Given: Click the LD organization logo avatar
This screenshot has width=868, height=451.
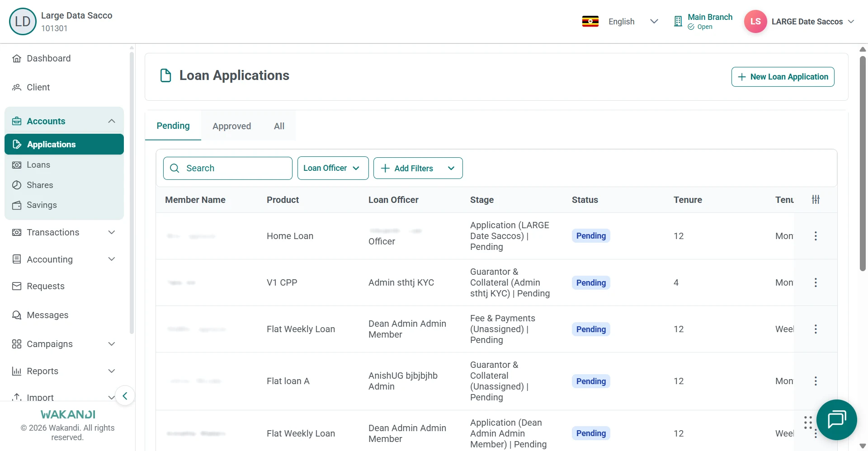Looking at the screenshot, I should tap(23, 21).
